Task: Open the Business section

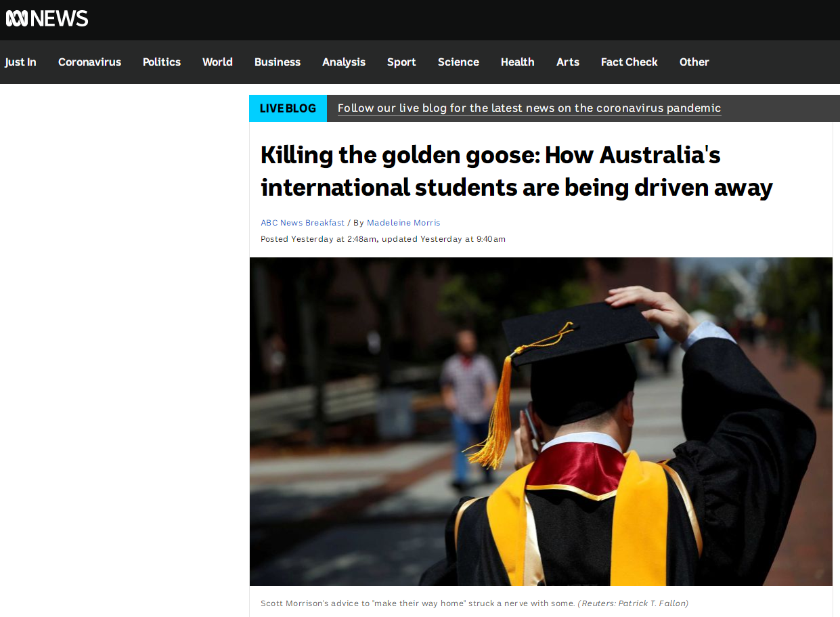Action: (x=278, y=62)
